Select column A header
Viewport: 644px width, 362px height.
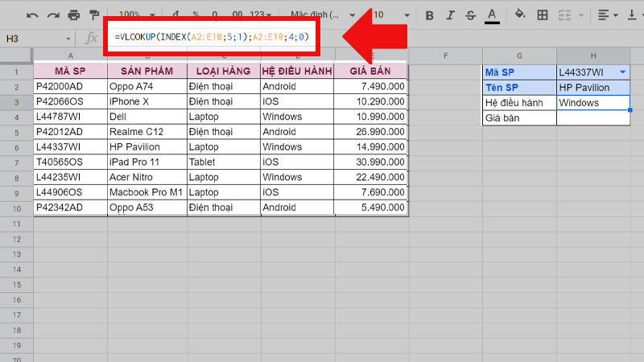coord(71,56)
